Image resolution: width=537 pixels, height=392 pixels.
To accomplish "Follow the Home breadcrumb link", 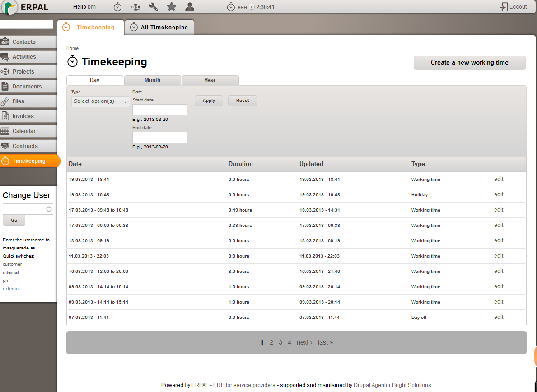I will click(72, 48).
